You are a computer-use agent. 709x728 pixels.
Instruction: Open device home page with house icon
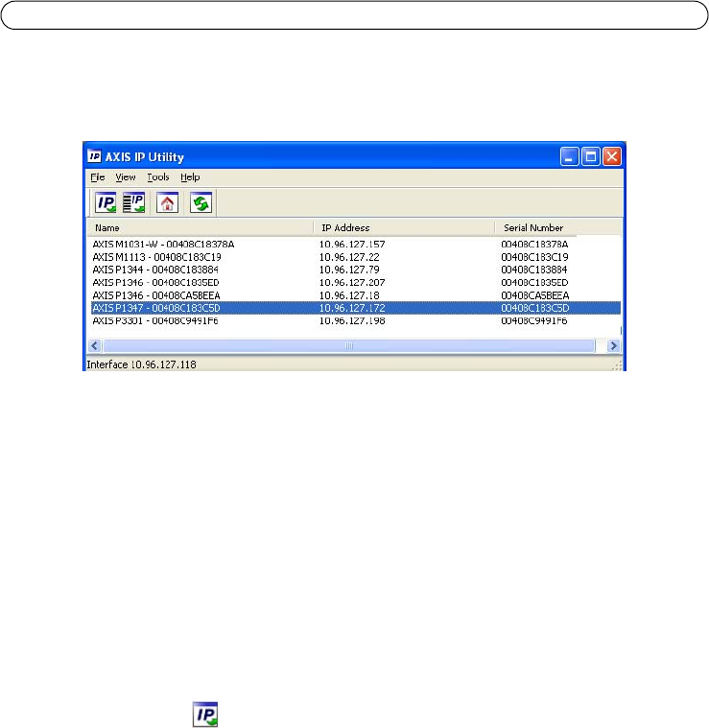click(167, 203)
